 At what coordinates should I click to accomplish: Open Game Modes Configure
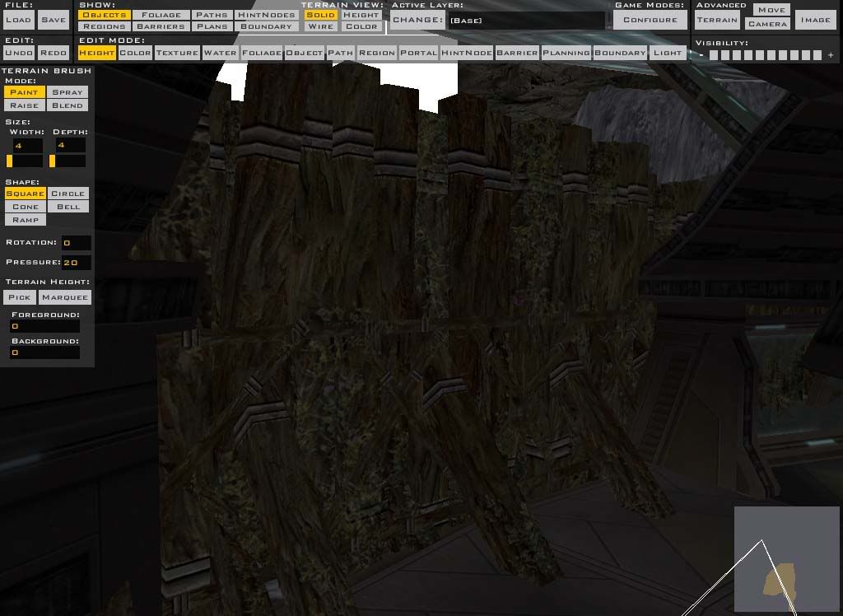pos(650,20)
